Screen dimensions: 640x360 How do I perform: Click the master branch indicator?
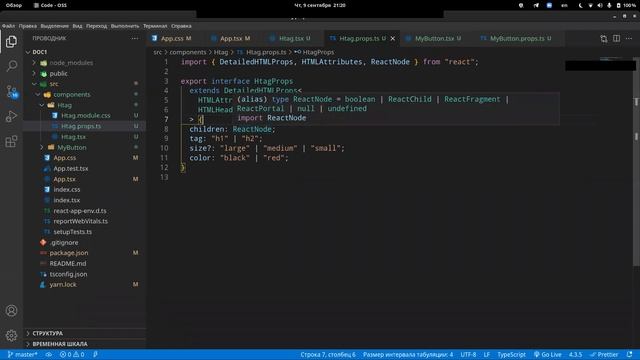23,354
